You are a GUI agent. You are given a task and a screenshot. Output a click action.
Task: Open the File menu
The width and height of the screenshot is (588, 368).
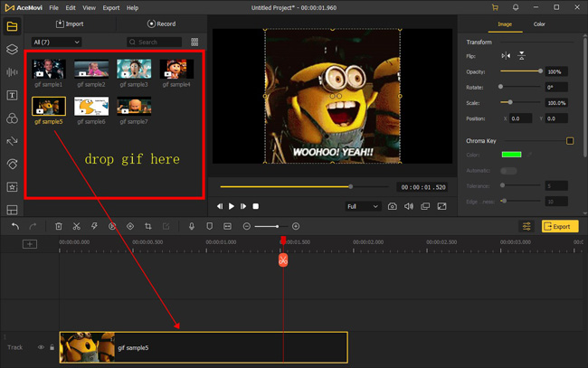click(x=54, y=7)
